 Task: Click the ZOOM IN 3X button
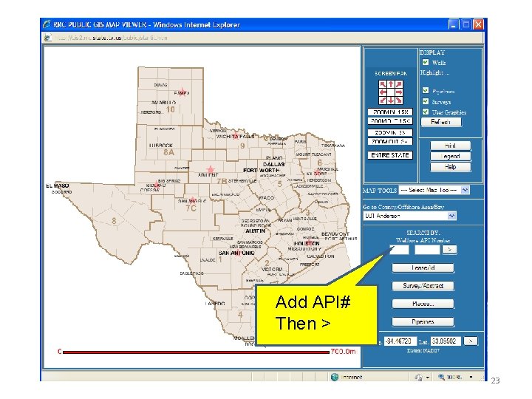(x=390, y=133)
